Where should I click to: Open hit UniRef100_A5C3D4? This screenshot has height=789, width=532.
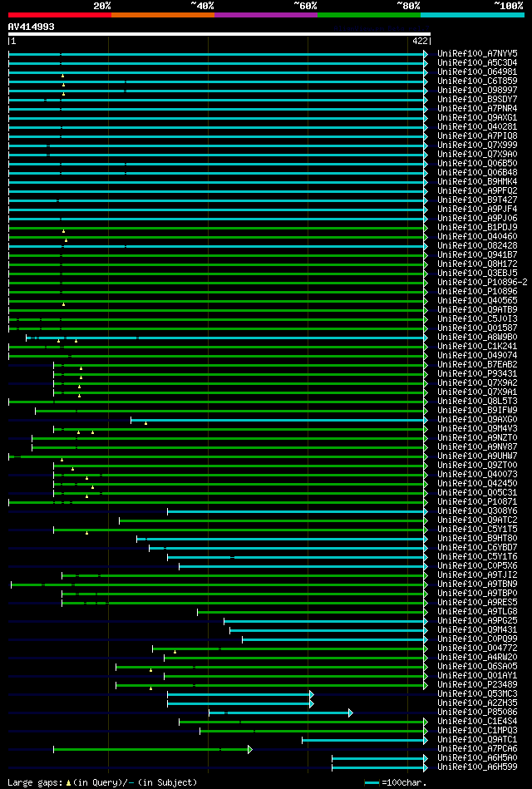(x=478, y=62)
